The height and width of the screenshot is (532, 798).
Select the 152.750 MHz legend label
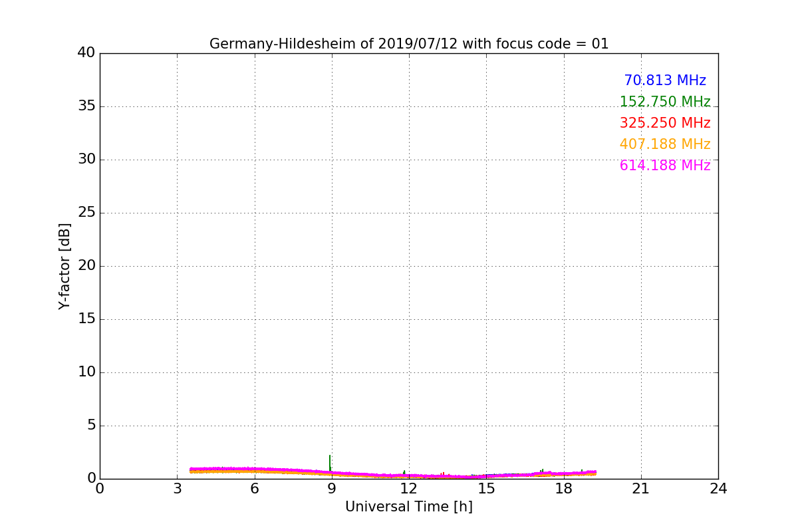click(665, 102)
